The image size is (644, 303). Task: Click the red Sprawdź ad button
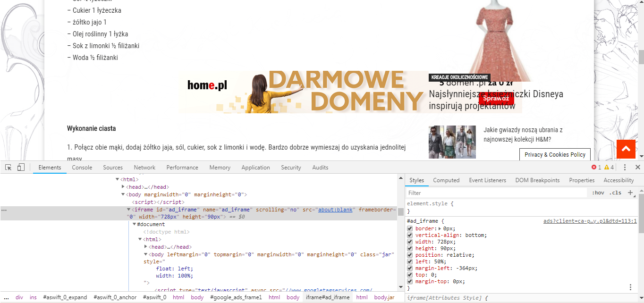[x=496, y=99]
